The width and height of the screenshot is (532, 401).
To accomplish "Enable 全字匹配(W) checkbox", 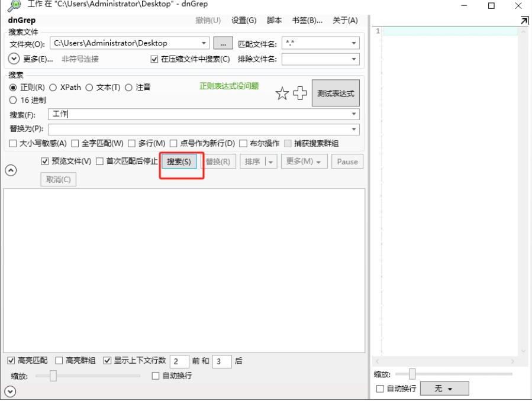I will (75, 143).
